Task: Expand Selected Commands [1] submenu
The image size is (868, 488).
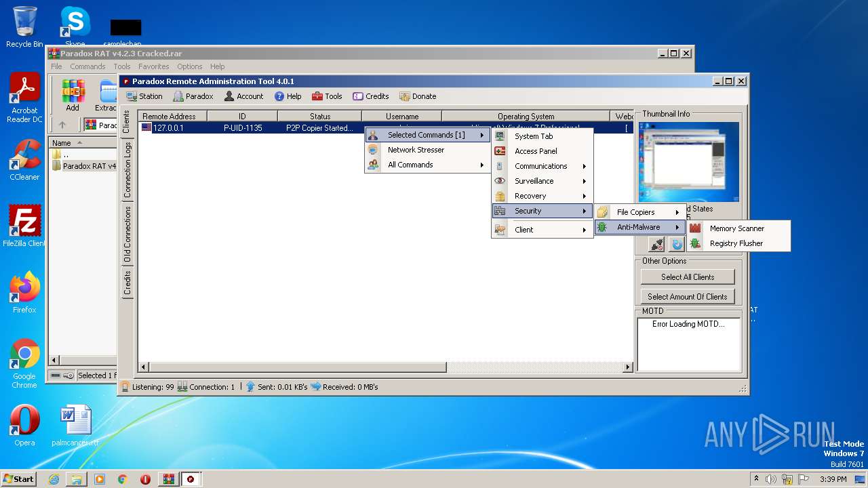Action: (427, 135)
